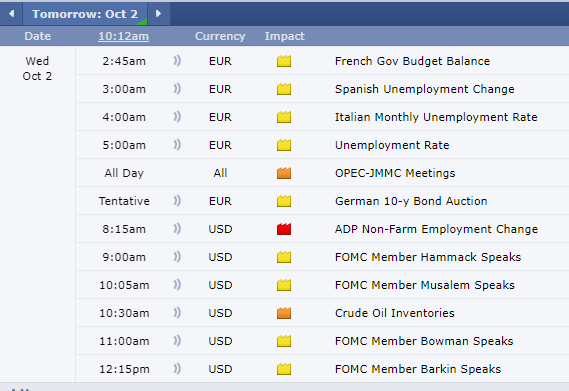Click orange impact icon for OPEC-JMMC Meetings
This screenshot has width=569, height=391.
click(x=284, y=173)
